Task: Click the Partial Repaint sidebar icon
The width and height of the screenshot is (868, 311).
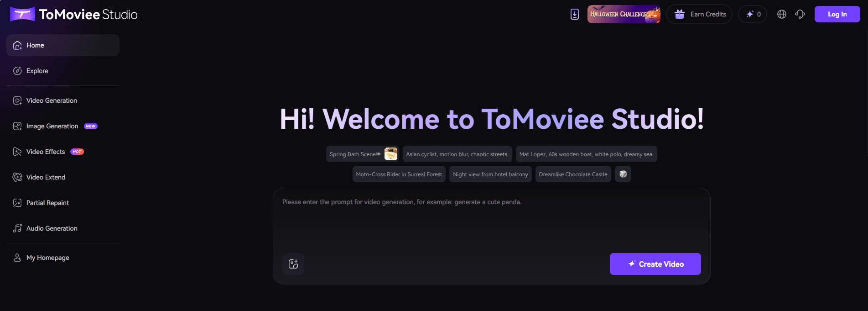Action: coord(17,203)
